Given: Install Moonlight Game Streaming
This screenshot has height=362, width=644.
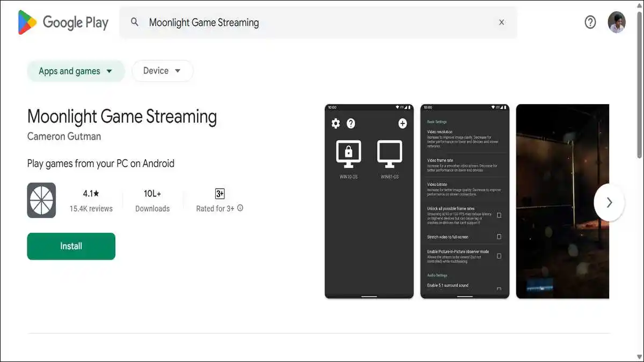Looking at the screenshot, I should click(71, 246).
